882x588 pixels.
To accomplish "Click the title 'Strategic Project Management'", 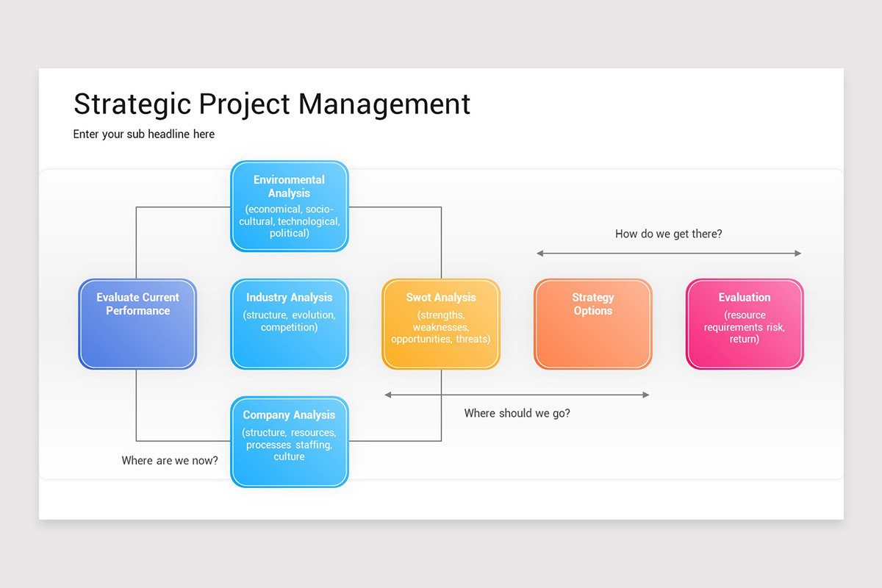I will coord(272,104).
